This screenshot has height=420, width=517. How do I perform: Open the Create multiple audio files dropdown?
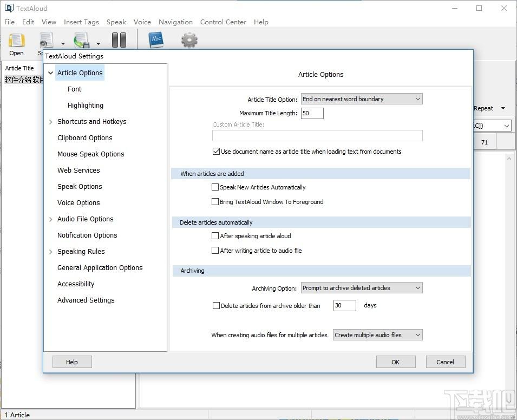click(x=377, y=335)
